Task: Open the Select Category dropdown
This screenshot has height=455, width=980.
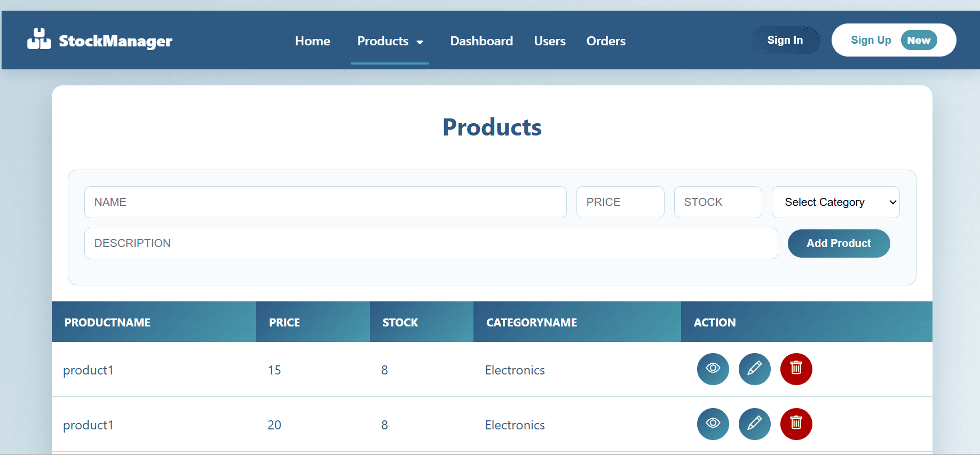Action: pos(835,202)
